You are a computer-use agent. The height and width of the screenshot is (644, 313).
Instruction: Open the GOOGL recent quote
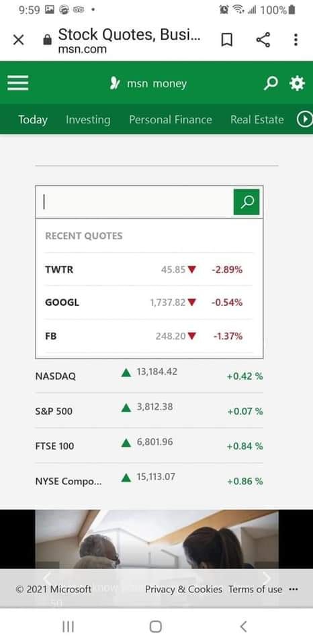[149, 303]
